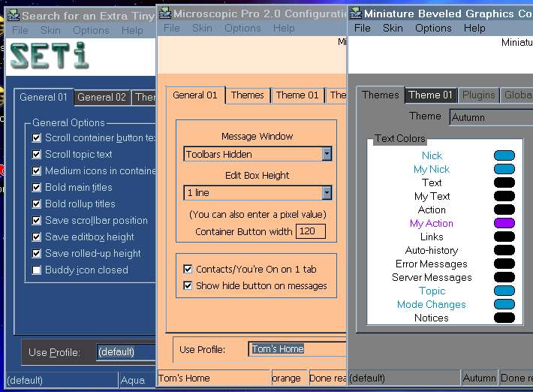Open Options menu in Microscopic Pro window
Screen dimensions: 533x392
click(x=242, y=29)
